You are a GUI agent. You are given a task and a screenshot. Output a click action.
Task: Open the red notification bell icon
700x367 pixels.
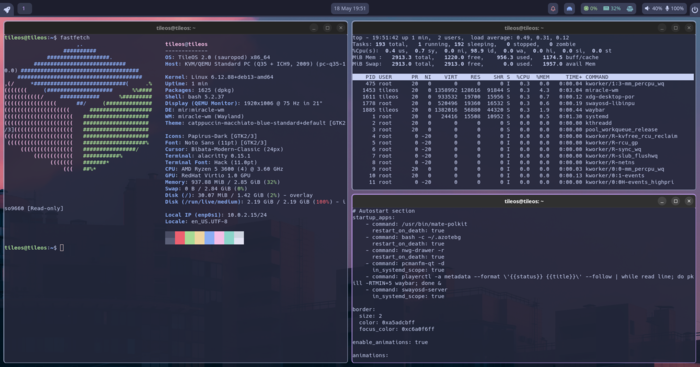point(553,8)
